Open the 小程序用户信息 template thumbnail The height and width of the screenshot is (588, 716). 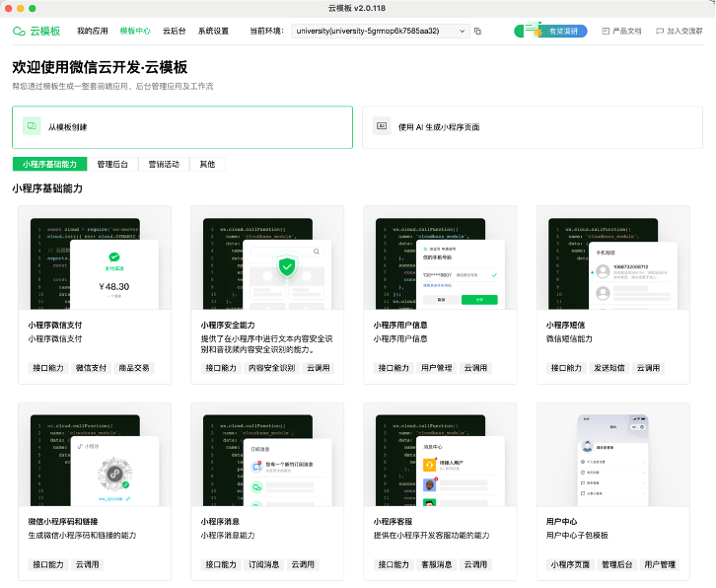[440, 257]
